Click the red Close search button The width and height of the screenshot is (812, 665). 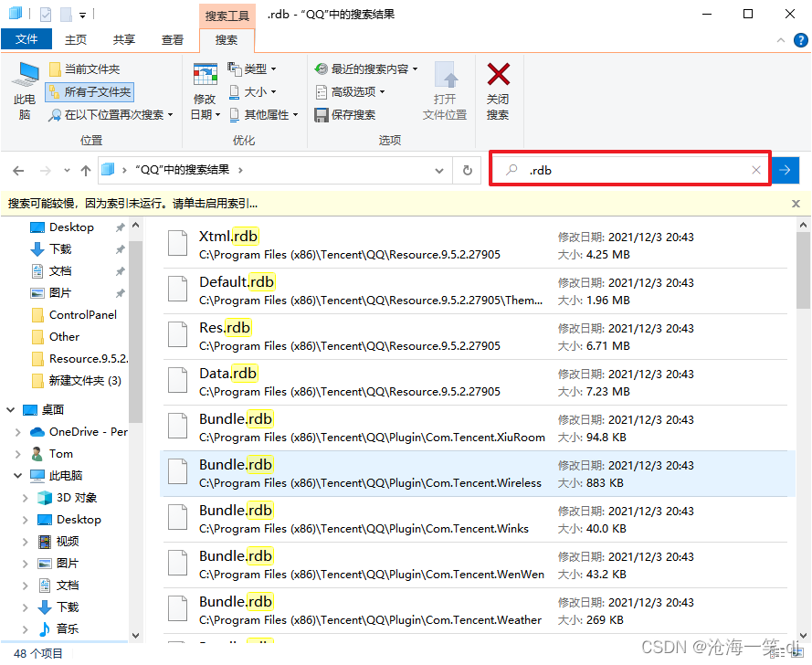pyautogui.click(x=498, y=91)
